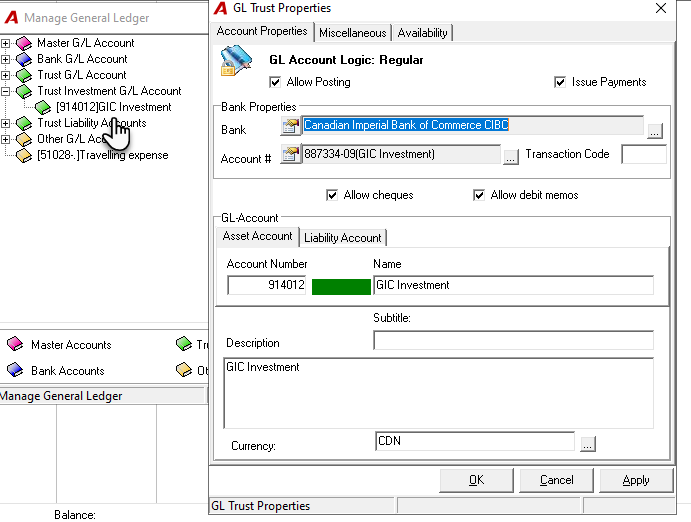
Task: Open the Currency browse ellipsis button
Action: click(x=588, y=444)
